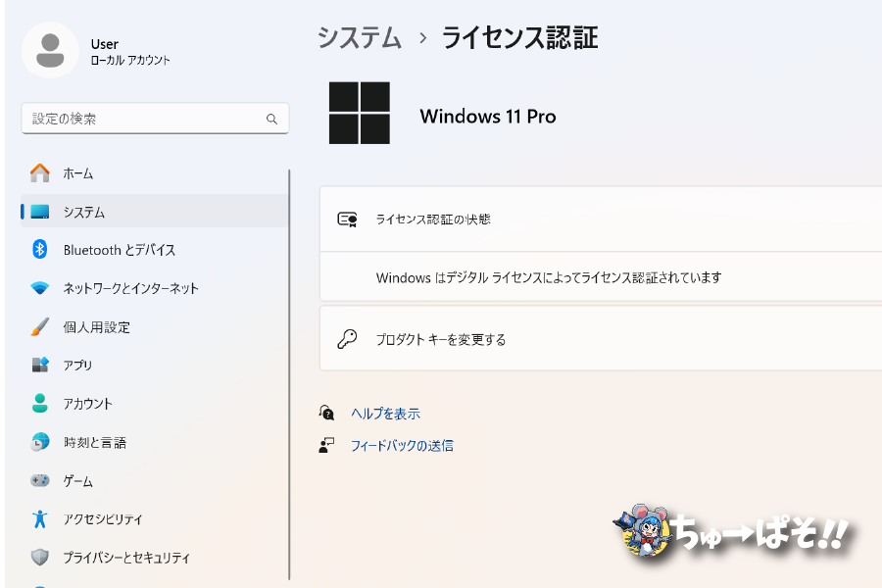Click the Bluetooth icon in sidebar
882x588 pixels.
[x=40, y=249]
